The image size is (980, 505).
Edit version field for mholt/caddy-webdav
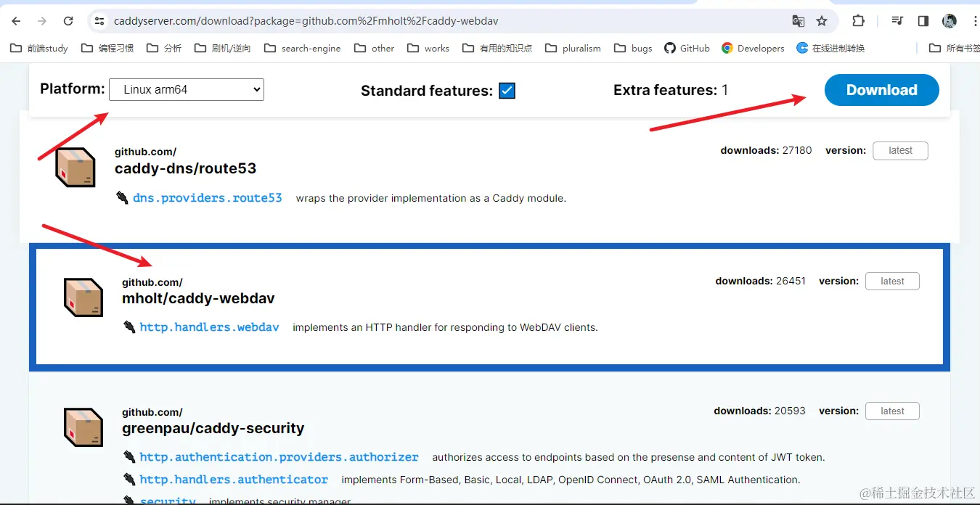892,281
